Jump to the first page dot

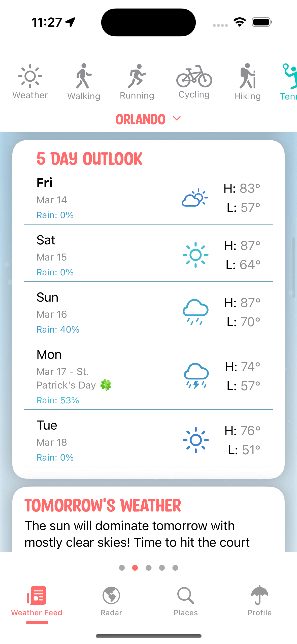tap(122, 568)
